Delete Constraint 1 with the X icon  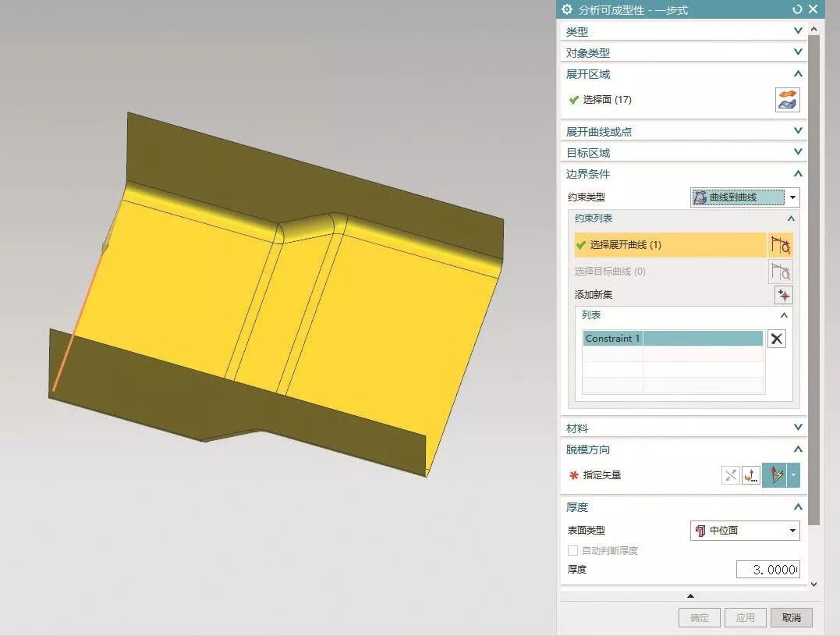776,339
